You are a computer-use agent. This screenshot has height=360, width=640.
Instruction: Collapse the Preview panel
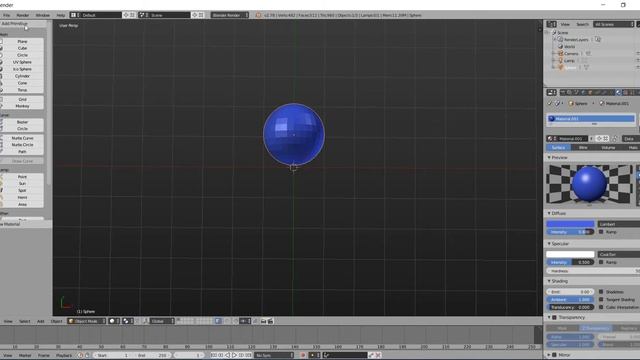point(549,158)
